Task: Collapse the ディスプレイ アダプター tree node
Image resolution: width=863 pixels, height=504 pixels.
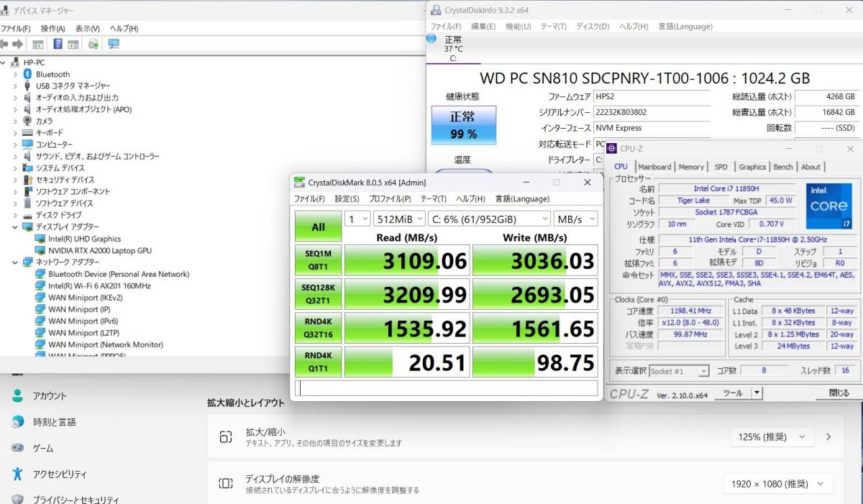Action: (x=14, y=226)
